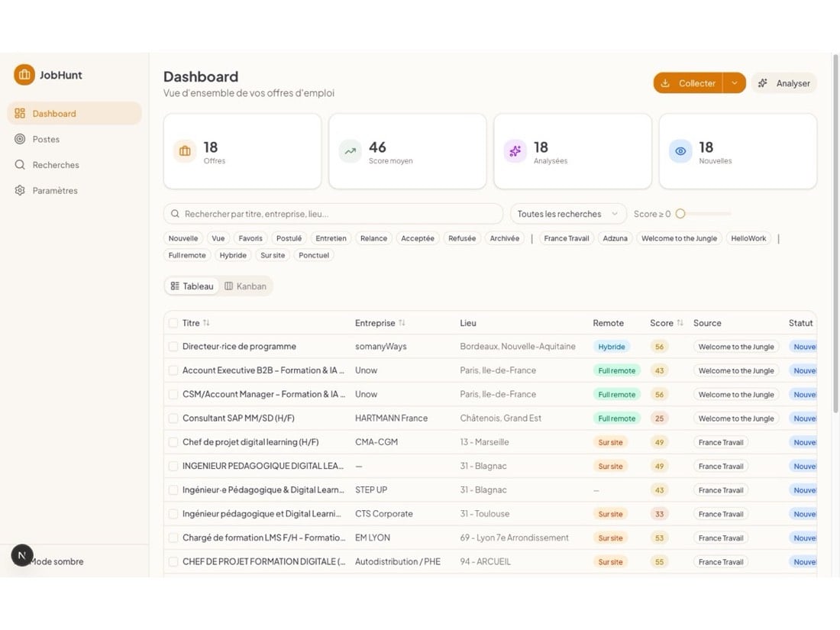Open Recherches from the sidebar

click(x=75, y=165)
